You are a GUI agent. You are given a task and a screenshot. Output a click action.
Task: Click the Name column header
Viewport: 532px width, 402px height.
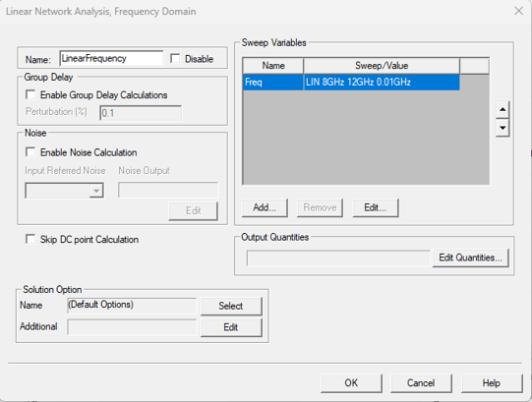point(273,66)
